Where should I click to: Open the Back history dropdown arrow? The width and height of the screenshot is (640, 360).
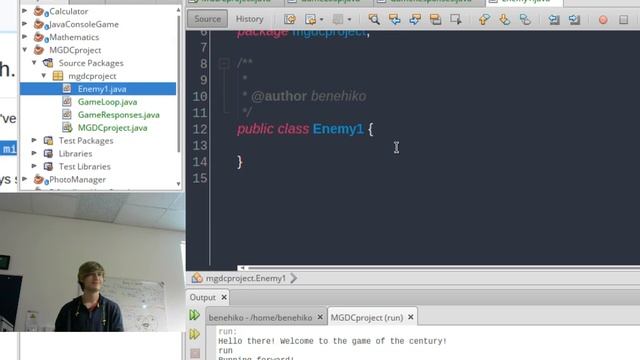click(x=322, y=20)
